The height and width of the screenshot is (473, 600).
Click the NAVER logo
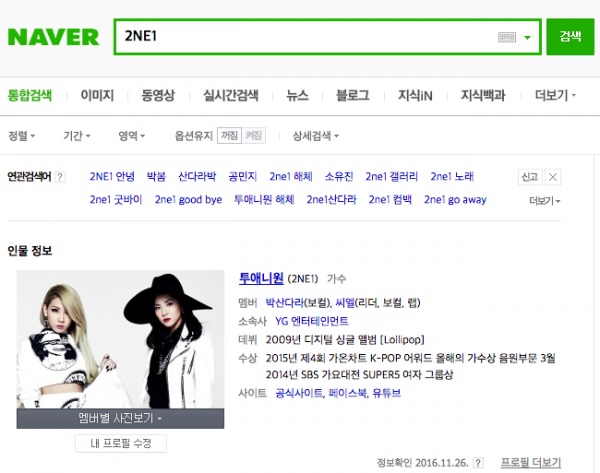53,37
